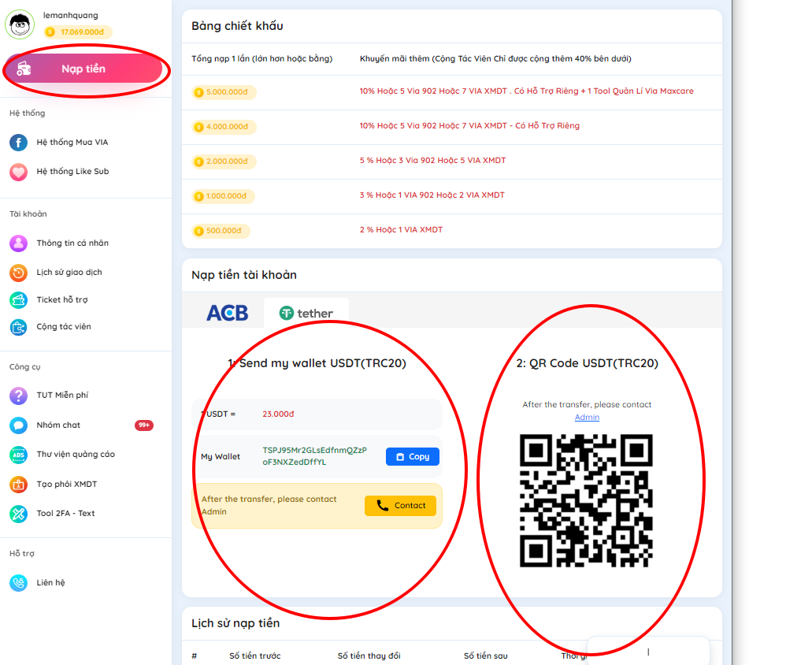The width and height of the screenshot is (812, 665).
Task: Click the Tạo phôi XMDT label
Action: coord(67,485)
